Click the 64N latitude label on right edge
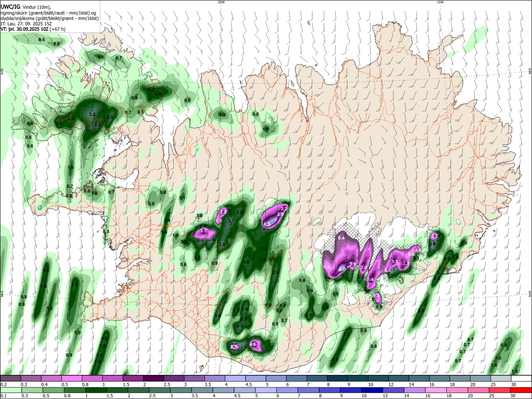Screen dimensions: 532x399 pos(530,294)
